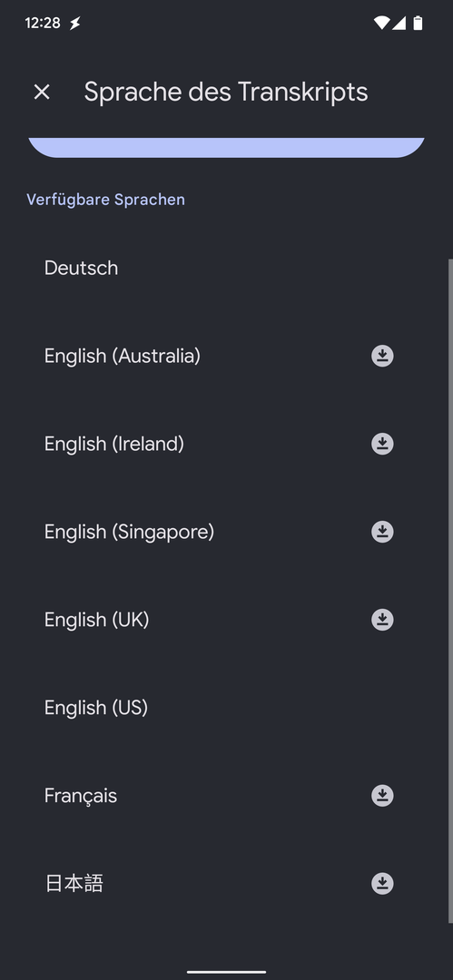The width and height of the screenshot is (453, 980).
Task: Click the Verfügbare Sprachen section header
Action: tap(105, 200)
